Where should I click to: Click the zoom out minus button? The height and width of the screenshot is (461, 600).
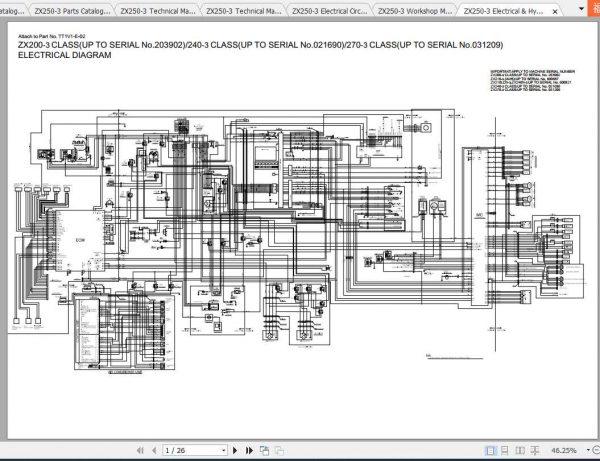596,450
